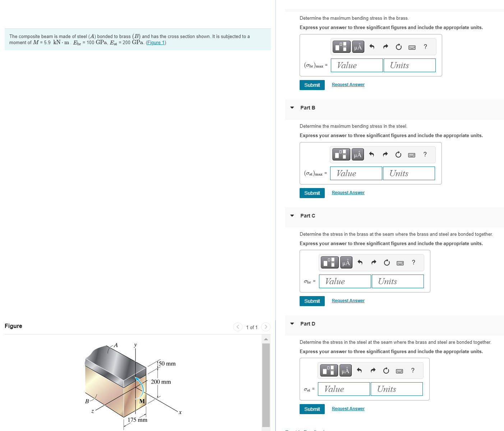Image resolution: width=504 pixels, height=431 pixels.
Task: Focus the brass max Units field
Action: pyautogui.click(x=410, y=65)
